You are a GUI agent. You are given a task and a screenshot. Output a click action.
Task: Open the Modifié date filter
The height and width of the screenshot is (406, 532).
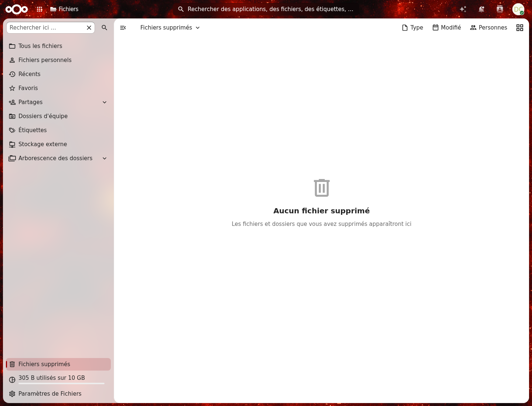447,28
